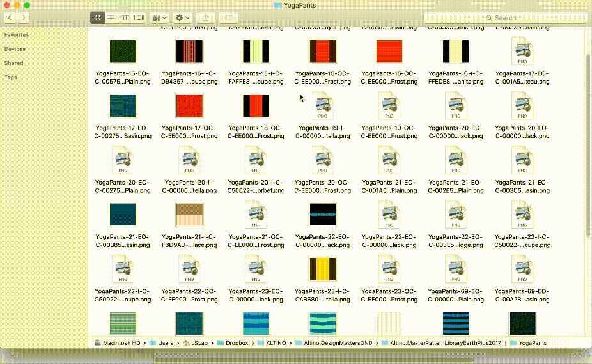592x364 pixels.
Task: Select the YogaPants-20-OC-C-EE000 Frost.png file icon
Action: [322, 160]
